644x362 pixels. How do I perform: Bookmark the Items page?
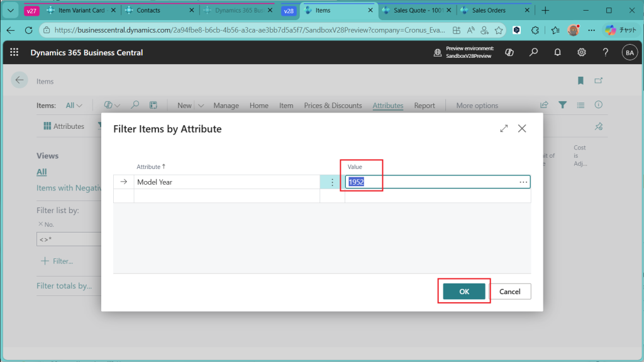[x=580, y=80]
